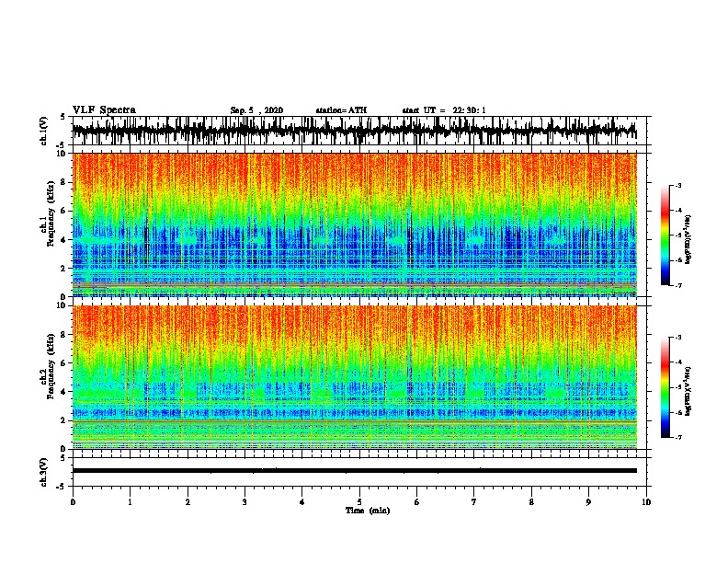Click time axis tick label "3"
This screenshot has width=728, height=563.
(x=245, y=502)
